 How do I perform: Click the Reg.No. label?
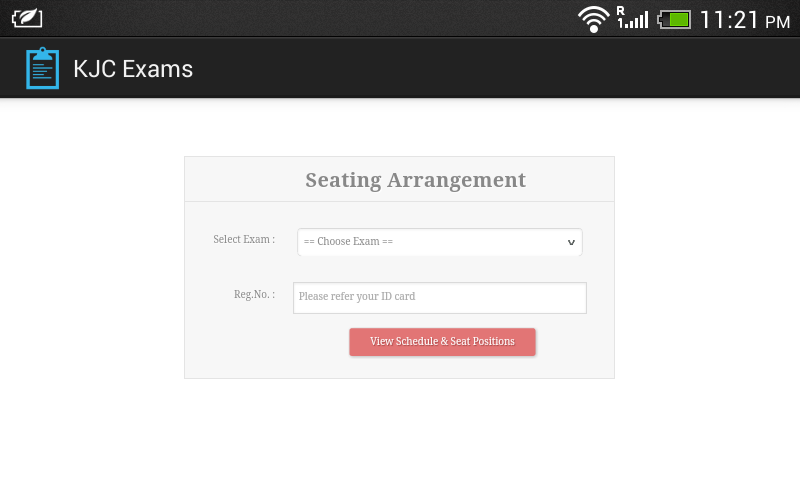coord(254,294)
